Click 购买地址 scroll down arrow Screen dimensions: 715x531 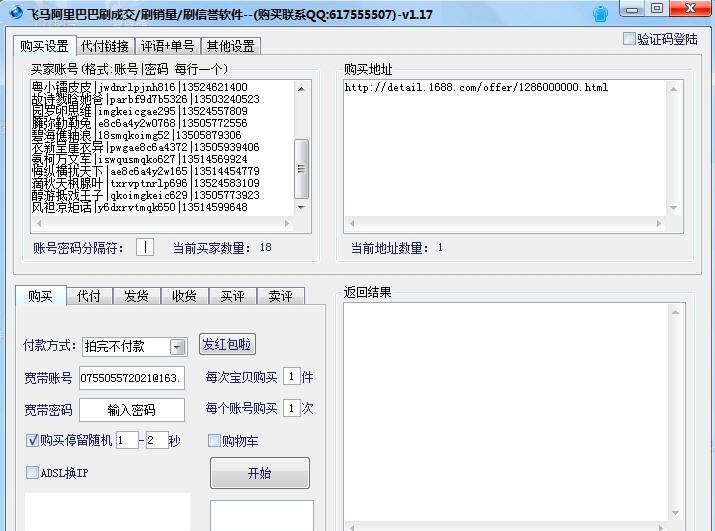(x=674, y=208)
